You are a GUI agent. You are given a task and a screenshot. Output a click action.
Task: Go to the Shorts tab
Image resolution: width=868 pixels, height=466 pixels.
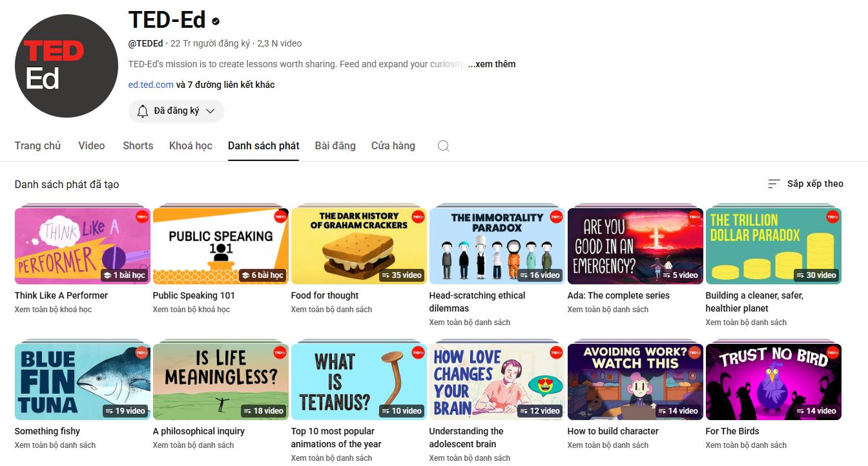pos(138,146)
